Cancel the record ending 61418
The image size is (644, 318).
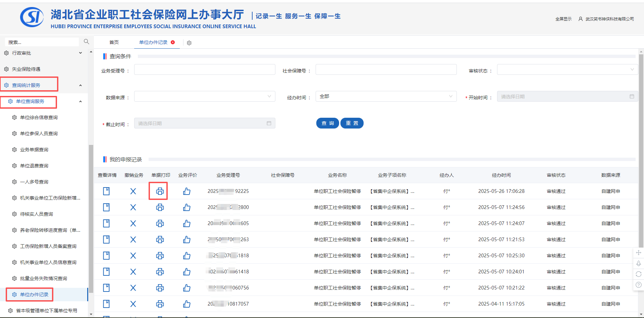coord(133,272)
